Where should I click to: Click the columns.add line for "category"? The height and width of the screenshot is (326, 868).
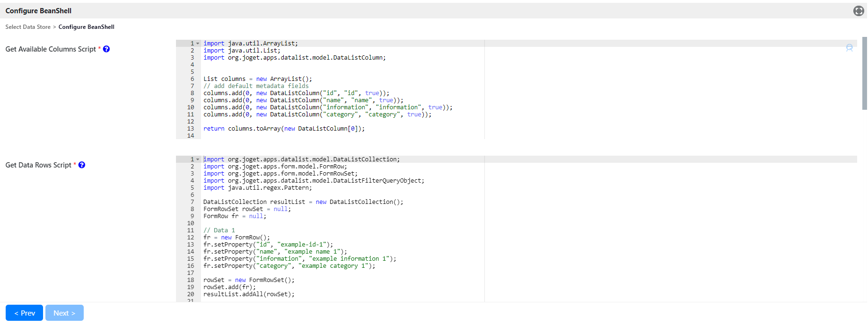coord(317,115)
